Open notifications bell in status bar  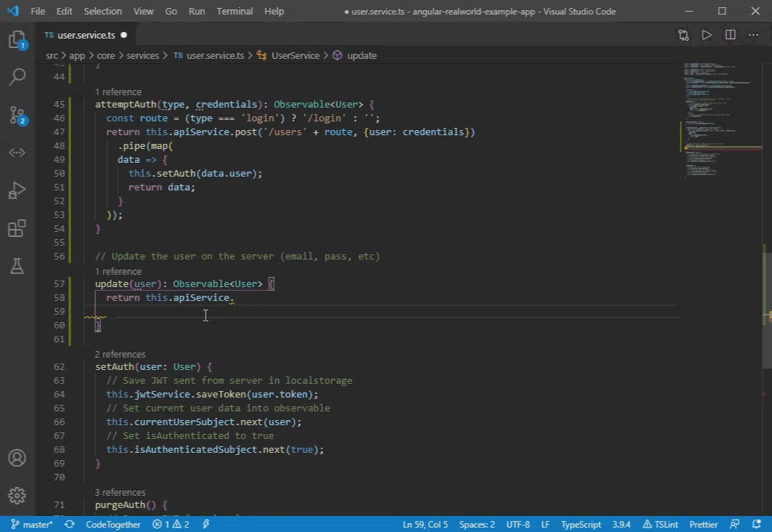pos(757,525)
